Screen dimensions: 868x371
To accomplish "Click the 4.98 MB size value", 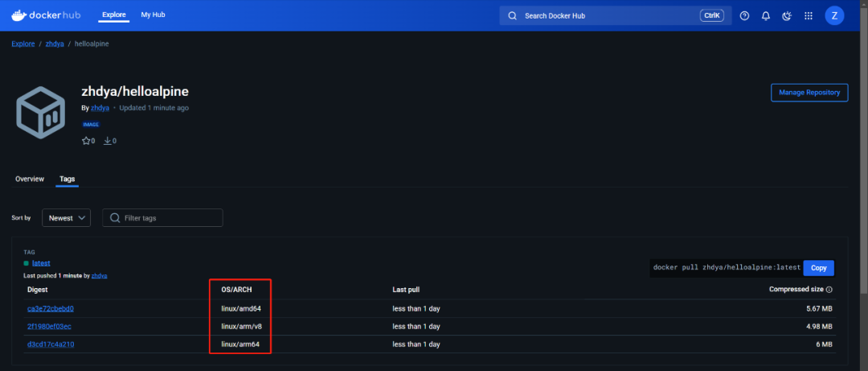I will pyautogui.click(x=819, y=326).
